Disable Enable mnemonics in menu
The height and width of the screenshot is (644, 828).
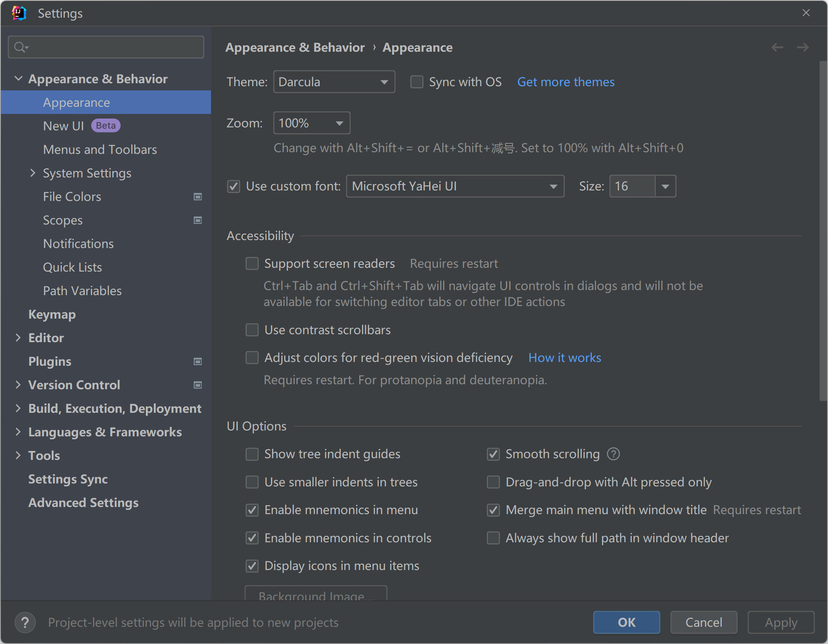[252, 510]
